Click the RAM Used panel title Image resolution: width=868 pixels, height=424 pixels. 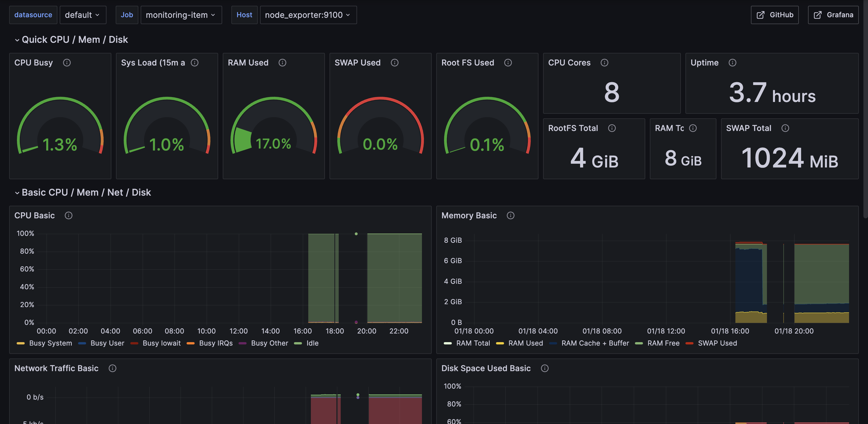[248, 63]
